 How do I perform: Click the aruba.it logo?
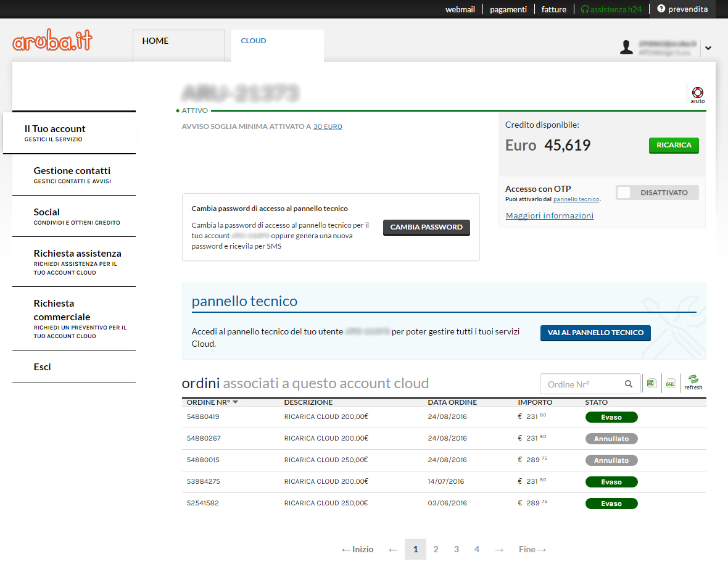click(x=52, y=40)
